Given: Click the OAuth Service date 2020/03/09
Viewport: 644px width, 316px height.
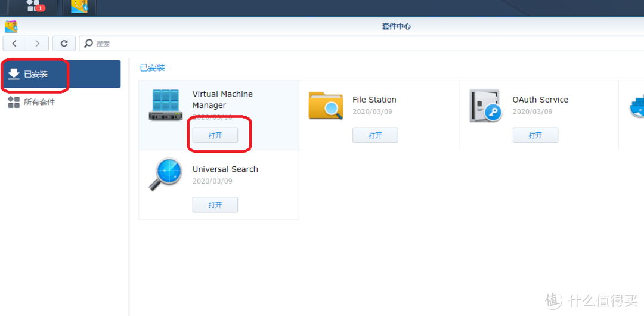Looking at the screenshot, I should (532, 111).
